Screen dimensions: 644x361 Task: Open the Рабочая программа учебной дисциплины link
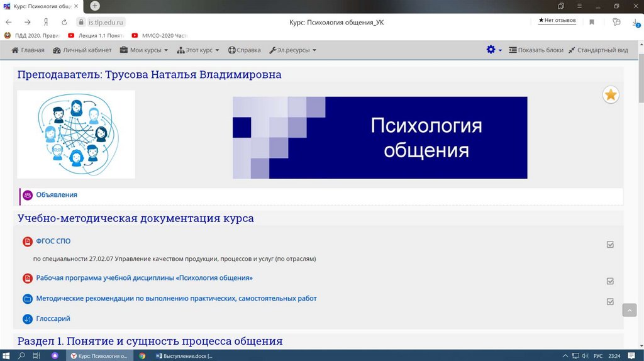[144, 278]
